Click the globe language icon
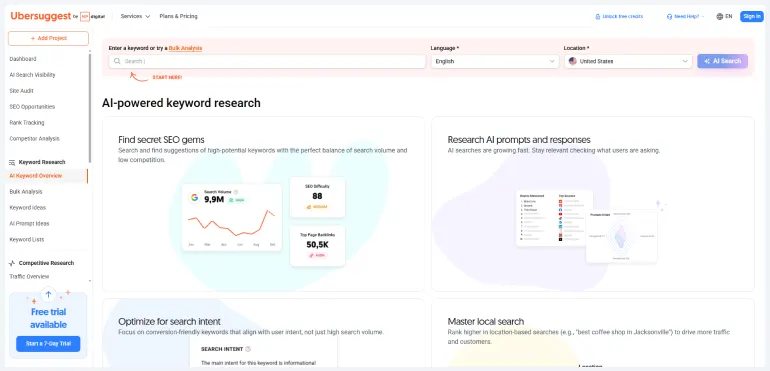Viewport: 770px width, 371px height. tap(719, 16)
